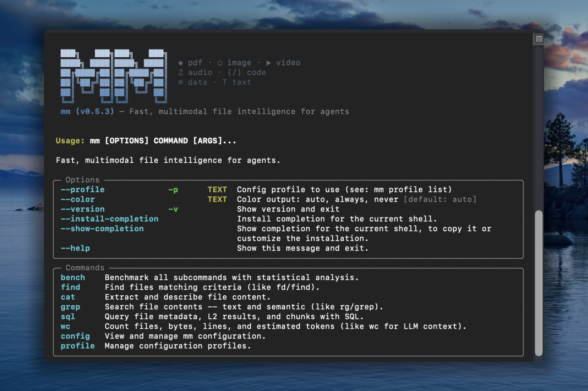Open the terminal panel menu icon top-right
Screen dimensions: 588x391
point(538,38)
